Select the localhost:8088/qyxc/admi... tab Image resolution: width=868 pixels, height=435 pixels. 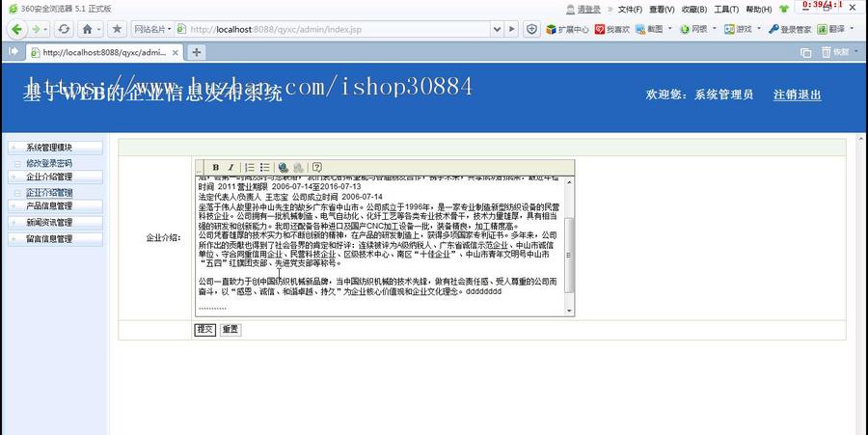(103, 53)
